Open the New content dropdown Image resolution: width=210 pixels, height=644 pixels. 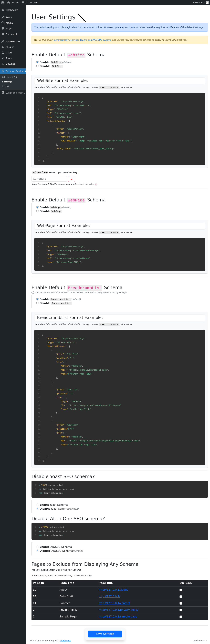pos(34,2)
